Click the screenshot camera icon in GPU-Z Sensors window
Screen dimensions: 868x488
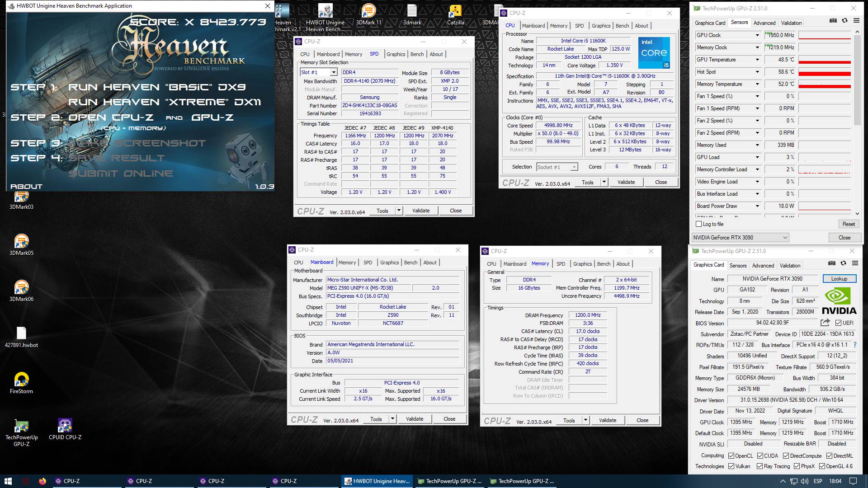(x=833, y=20)
